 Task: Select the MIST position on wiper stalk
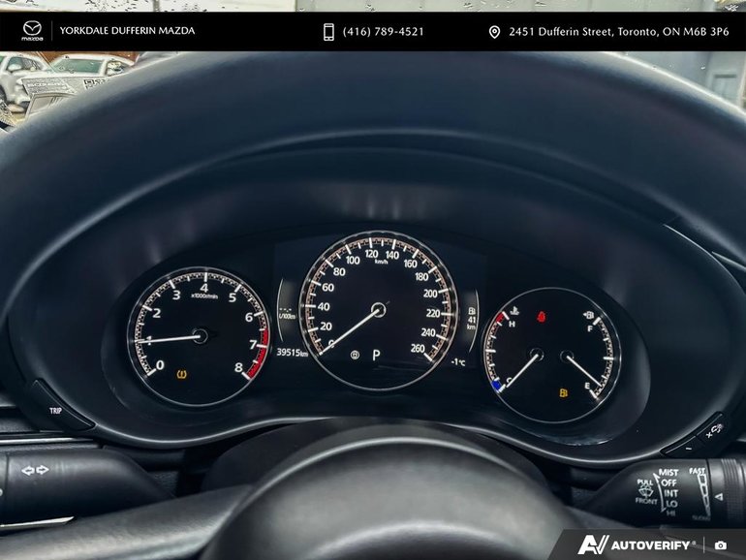pos(669,472)
